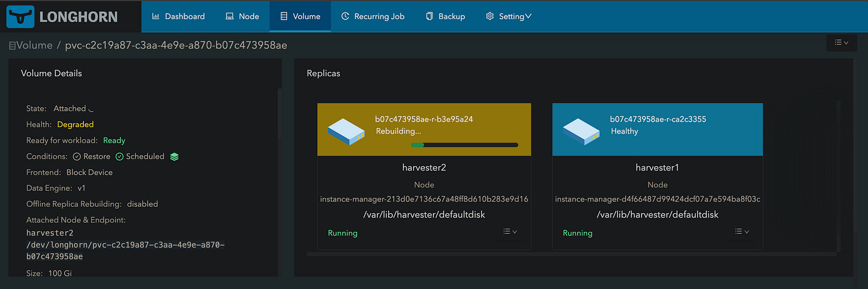Click the harvester1 node name

[657, 168]
